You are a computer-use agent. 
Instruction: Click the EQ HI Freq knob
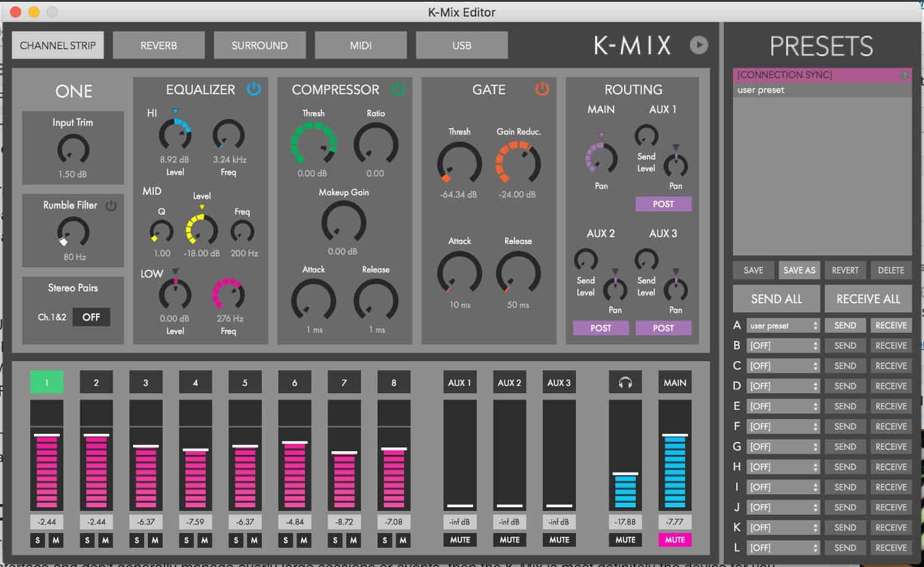229,135
